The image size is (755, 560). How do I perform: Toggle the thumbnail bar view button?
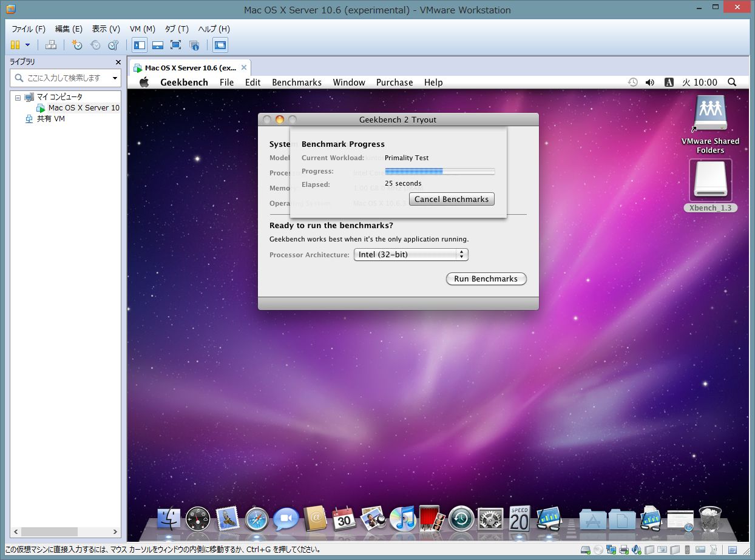pyautogui.click(x=157, y=45)
